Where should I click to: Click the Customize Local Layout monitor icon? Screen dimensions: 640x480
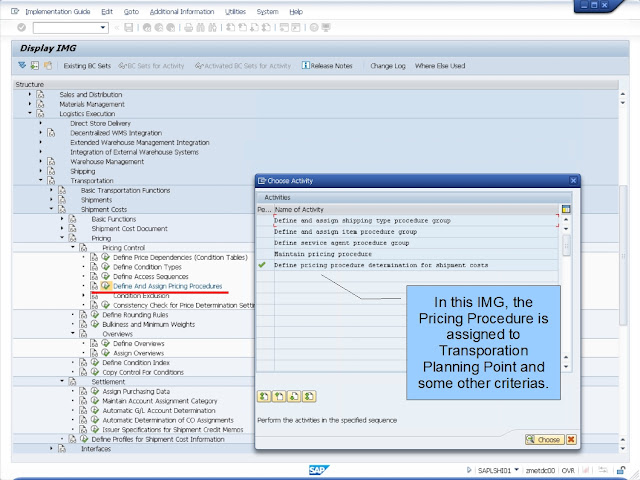click(x=326, y=28)
